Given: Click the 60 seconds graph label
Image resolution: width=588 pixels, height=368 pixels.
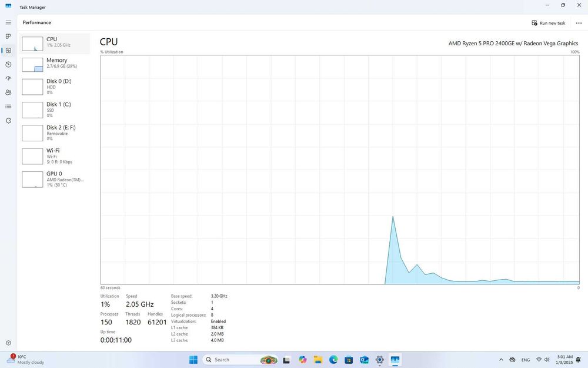Looking at the screenshot, I should [x=111, y=288].
